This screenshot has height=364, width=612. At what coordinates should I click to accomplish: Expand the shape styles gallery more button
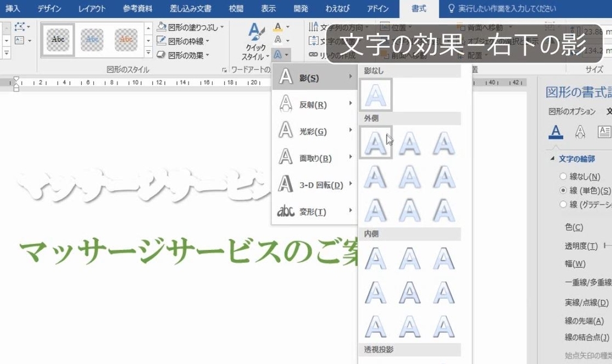(148, 52)
